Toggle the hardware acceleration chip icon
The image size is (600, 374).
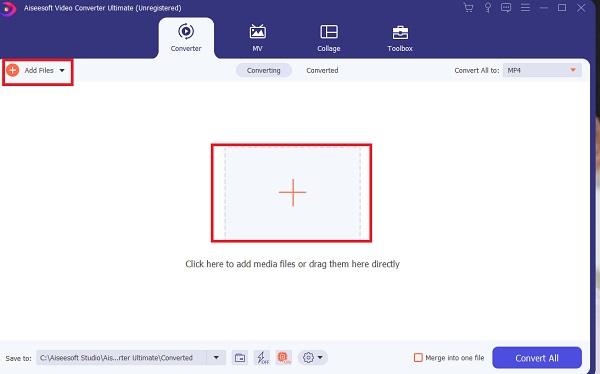tap(284, 358)
